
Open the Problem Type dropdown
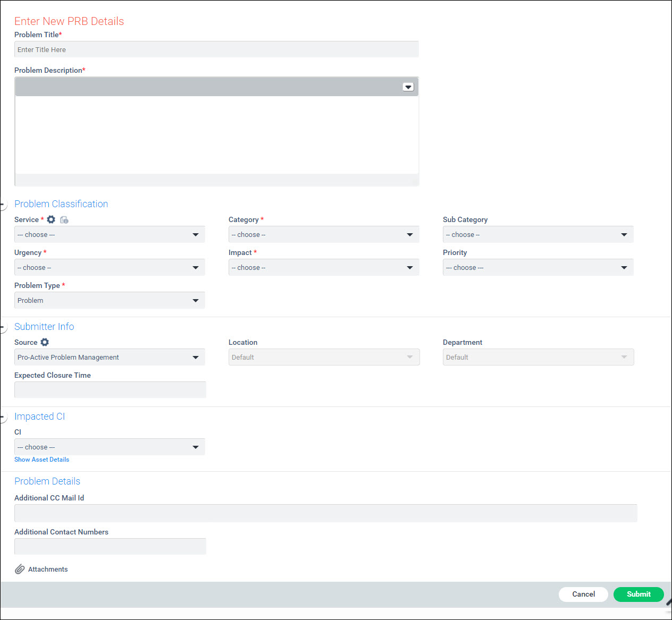tap(110, 300)
